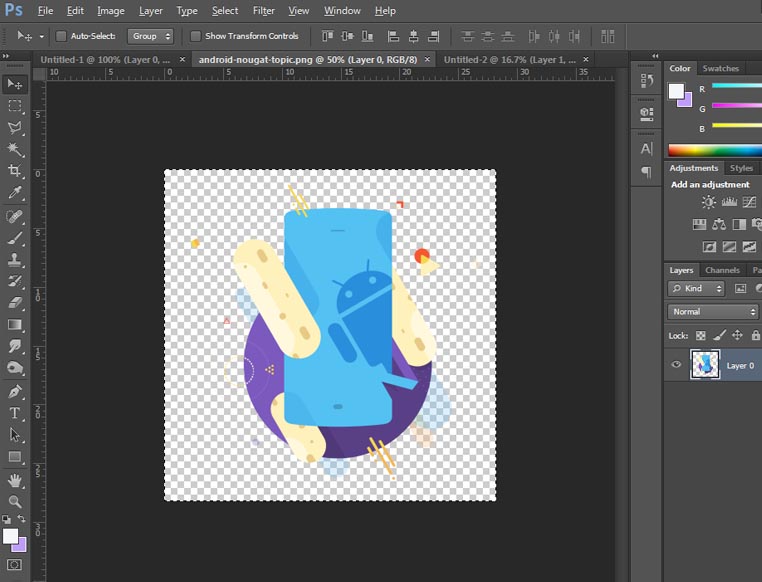This screenshot has height=582, width=762.
Task: Select the Type tool
Action: click(15, 413)
